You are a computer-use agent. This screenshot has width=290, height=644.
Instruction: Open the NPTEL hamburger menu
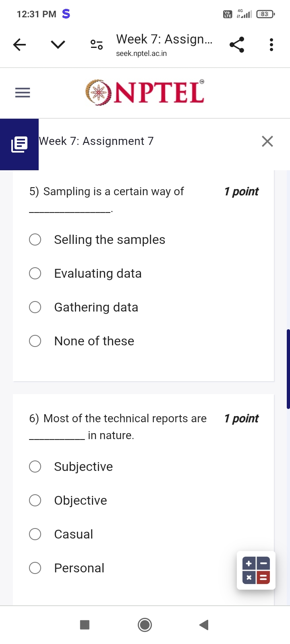[x=23, y=93]
